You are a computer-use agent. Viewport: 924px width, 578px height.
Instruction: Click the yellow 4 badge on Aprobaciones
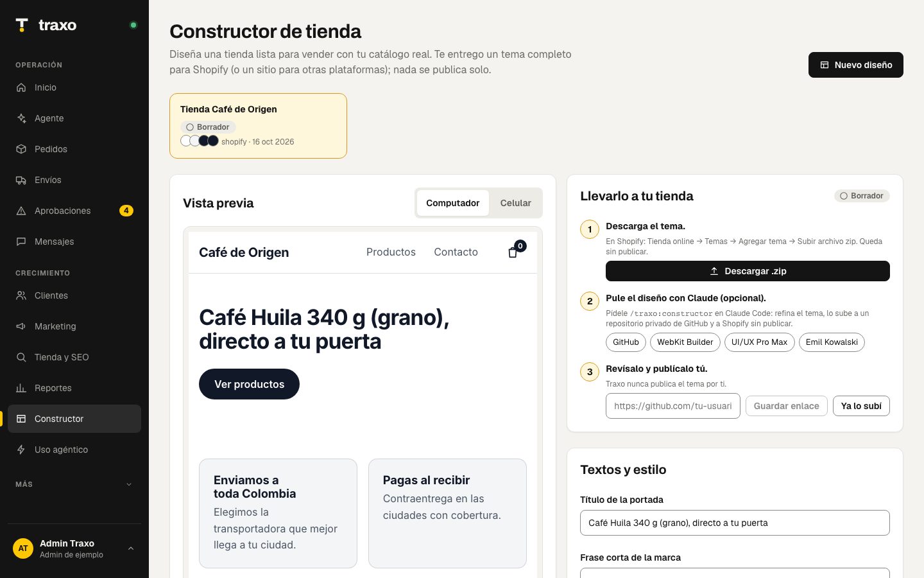[126, 211]
